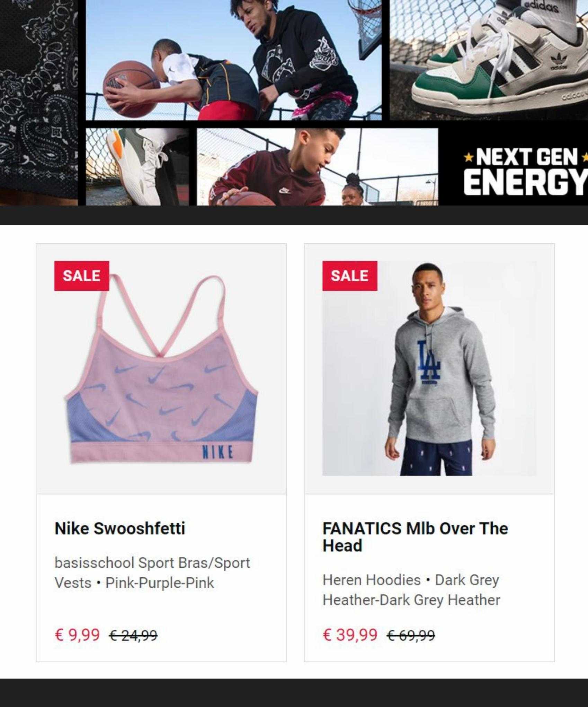Open the photo of boy in maroon Nike jacket

point(318,167)
